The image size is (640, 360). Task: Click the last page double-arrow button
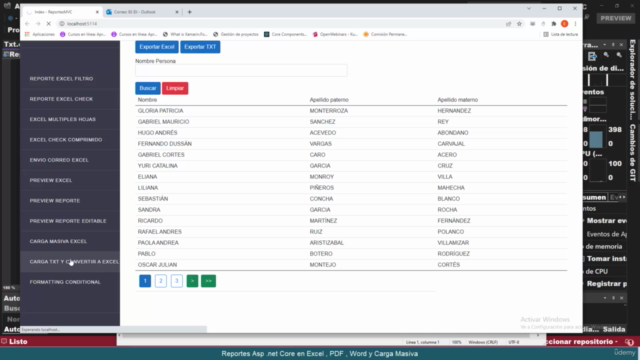point(208,281)
